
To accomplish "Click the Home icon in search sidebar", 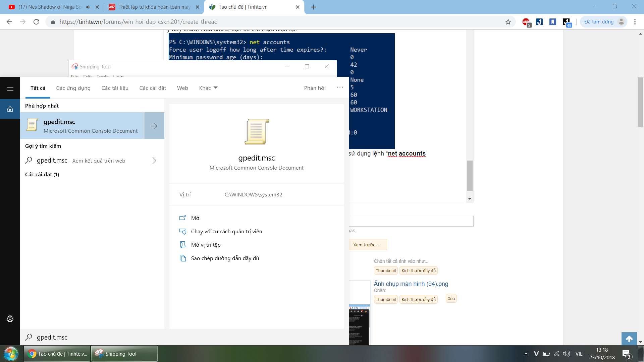I will pyautogui.click(x=10, y=109).
